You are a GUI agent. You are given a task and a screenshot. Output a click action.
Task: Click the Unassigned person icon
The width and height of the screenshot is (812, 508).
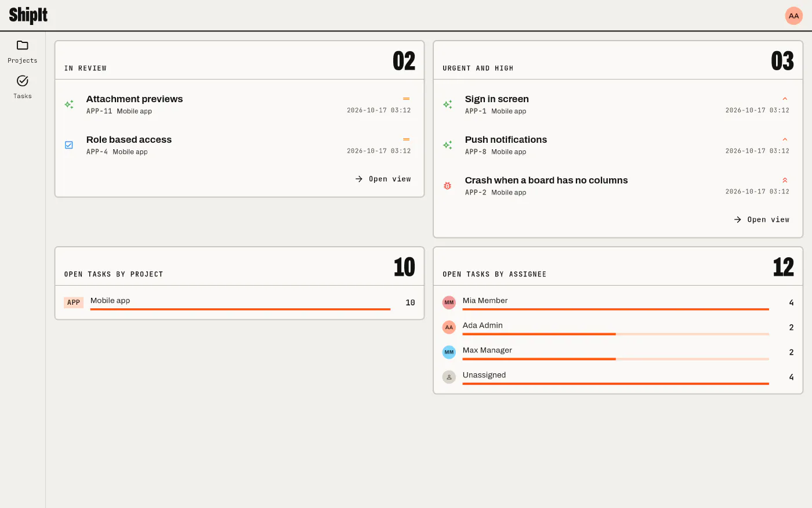(x=449, y=377)
